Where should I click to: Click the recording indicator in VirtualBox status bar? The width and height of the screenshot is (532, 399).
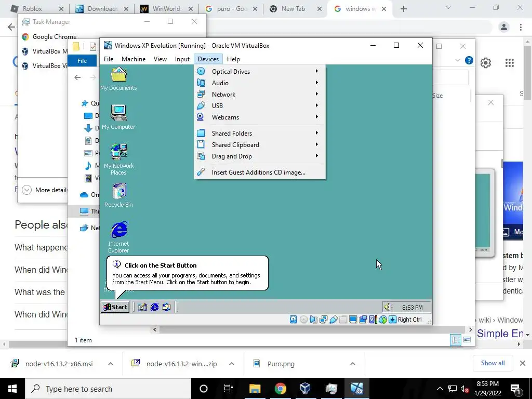[x=363, y=320]
